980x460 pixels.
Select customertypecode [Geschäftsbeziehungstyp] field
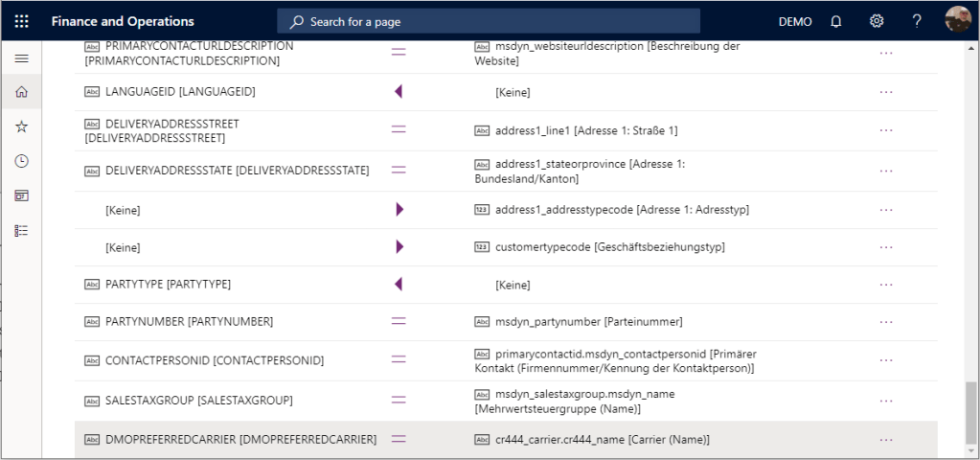(x=610, y=247)
